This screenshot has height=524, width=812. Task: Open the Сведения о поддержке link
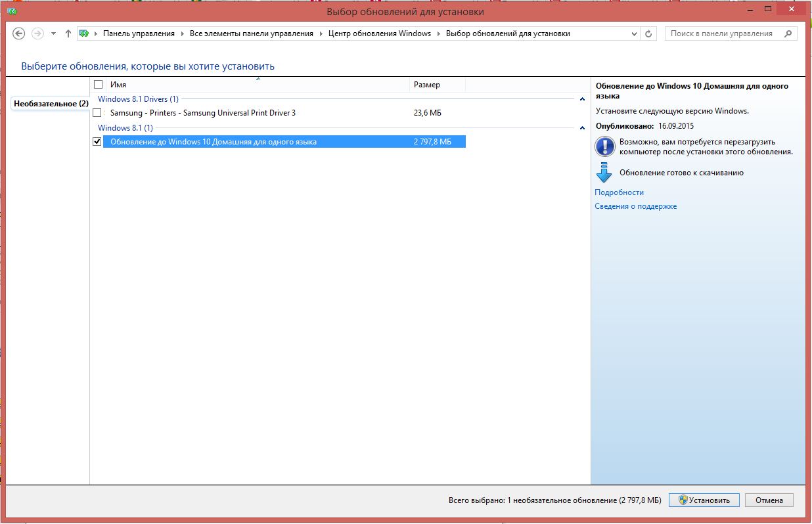point(635,206)
